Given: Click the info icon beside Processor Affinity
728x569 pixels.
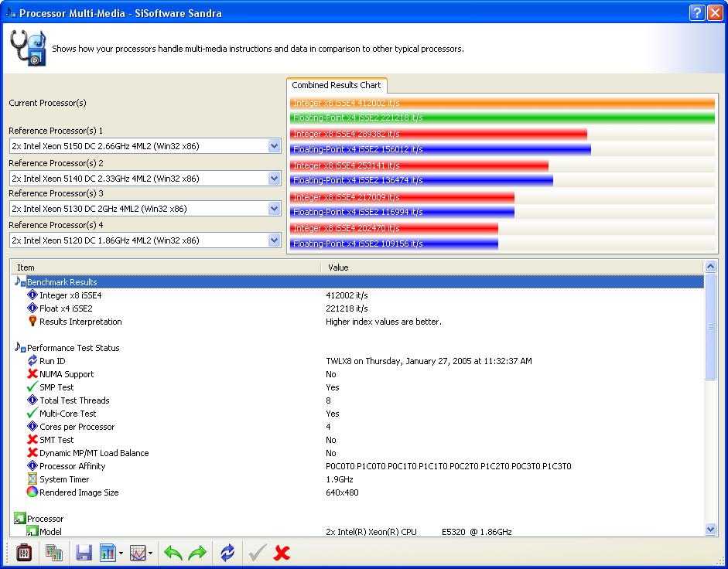Looking at the screenshot, I should (32, 465).
